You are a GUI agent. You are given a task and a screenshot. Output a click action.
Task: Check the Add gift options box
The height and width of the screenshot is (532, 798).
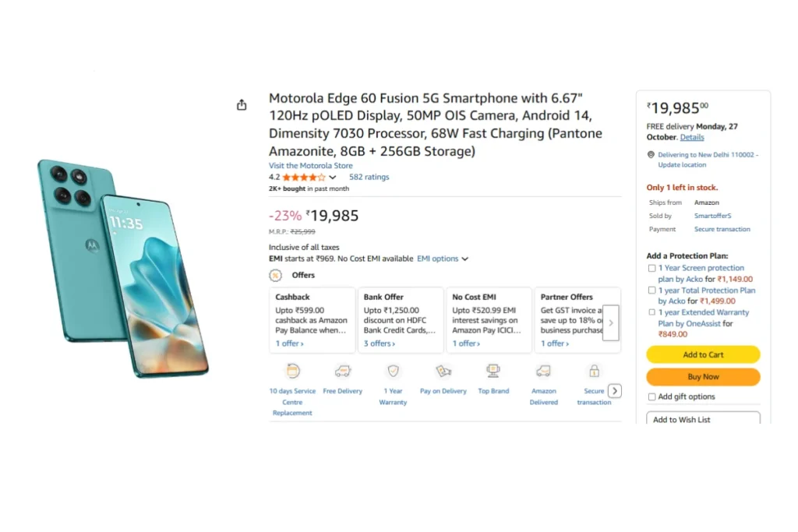point(651,396)
